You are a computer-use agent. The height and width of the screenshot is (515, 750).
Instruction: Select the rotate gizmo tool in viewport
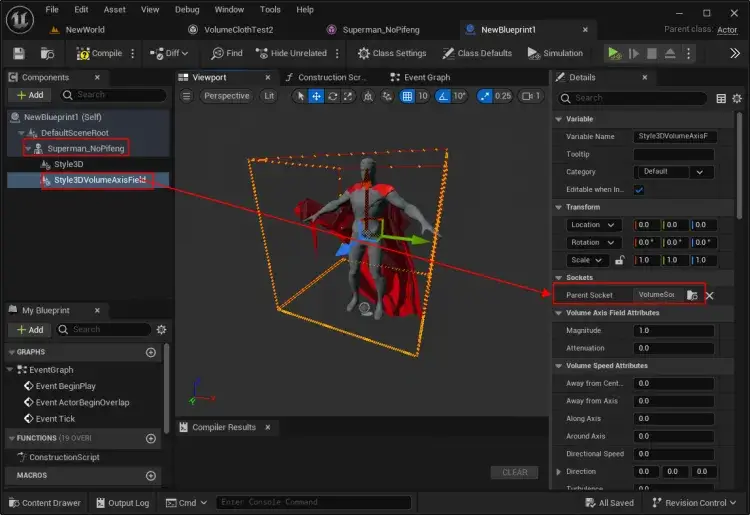tap(332, 96)
